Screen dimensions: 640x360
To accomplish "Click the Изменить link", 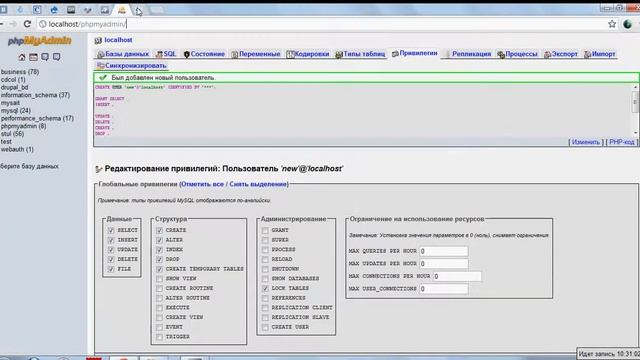I will coord(586,142).
